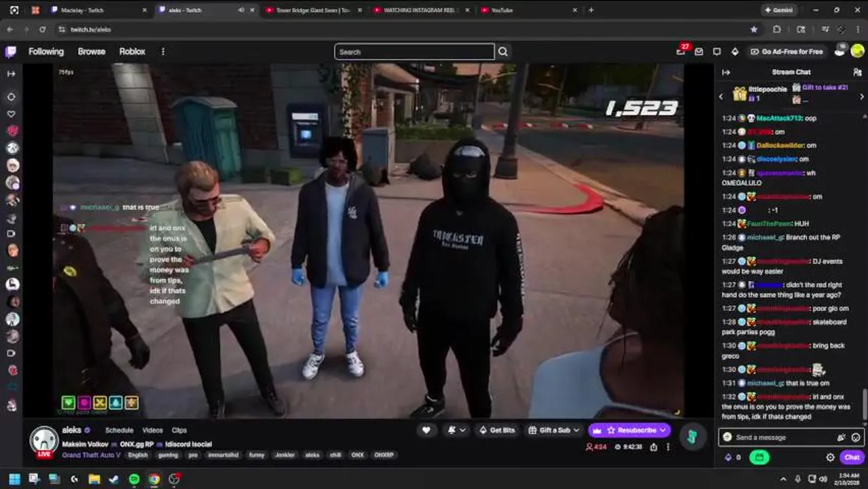
Task: Open the Roblox nav item
Action: 132,52
